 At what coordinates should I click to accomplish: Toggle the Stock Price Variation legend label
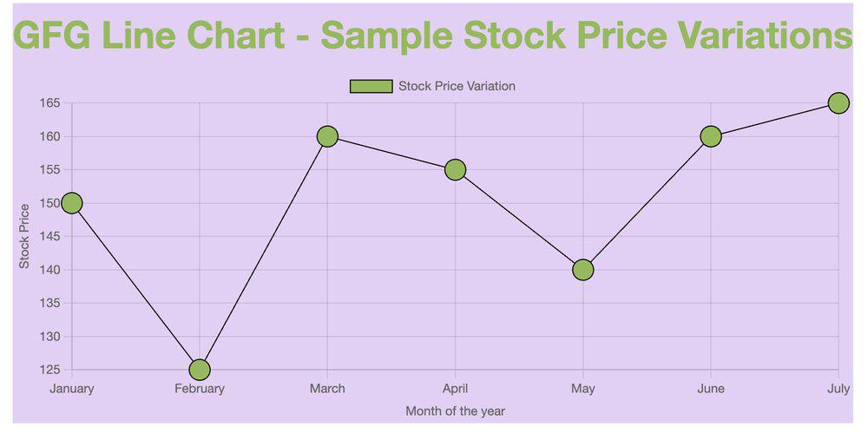coord(457,86)
